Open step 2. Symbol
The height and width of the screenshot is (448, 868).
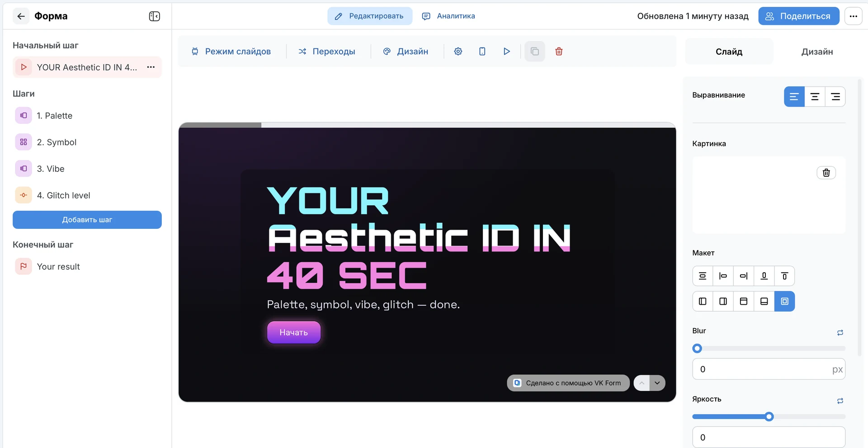[x=87, y=142]
